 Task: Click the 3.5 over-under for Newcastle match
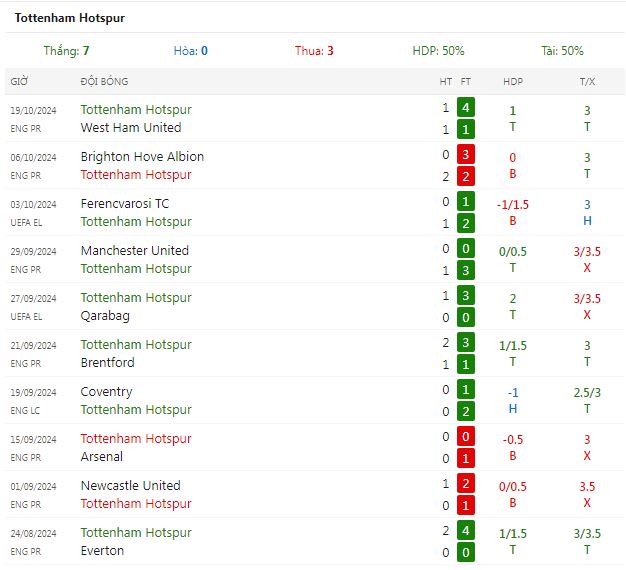pyautogui.click(x=587, y=487)
